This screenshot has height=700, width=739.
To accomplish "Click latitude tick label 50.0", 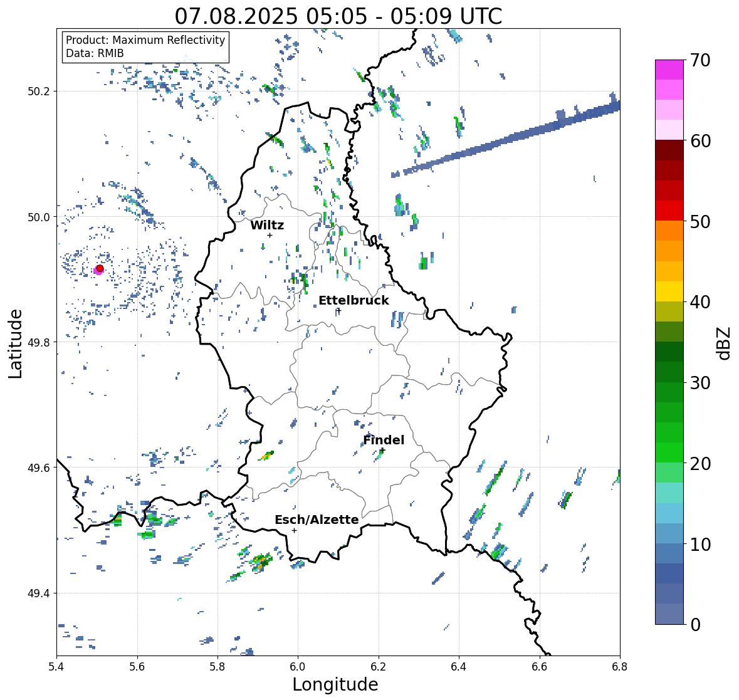I will click(x=38, y=217).
